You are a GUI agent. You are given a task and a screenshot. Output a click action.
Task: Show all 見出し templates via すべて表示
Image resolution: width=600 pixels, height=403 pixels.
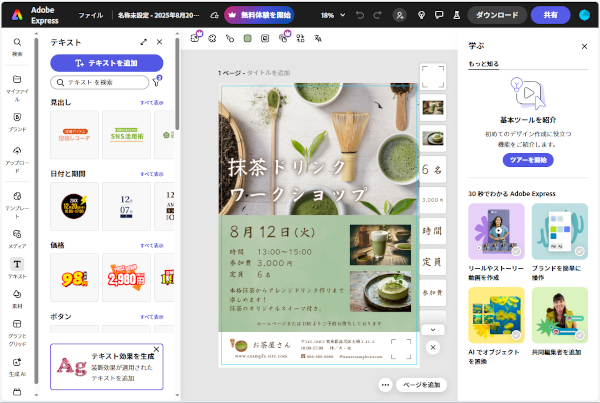point(152,103)
